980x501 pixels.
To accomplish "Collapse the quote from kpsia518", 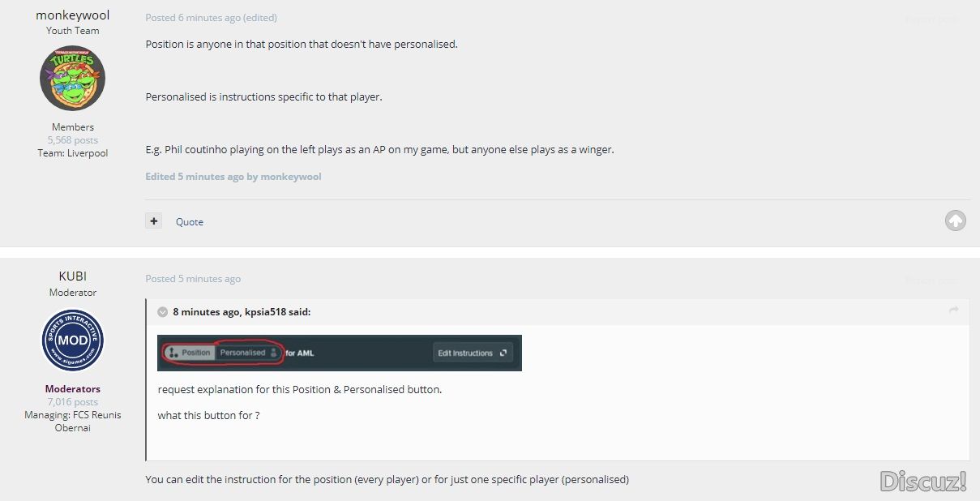I will click(162, 311).
